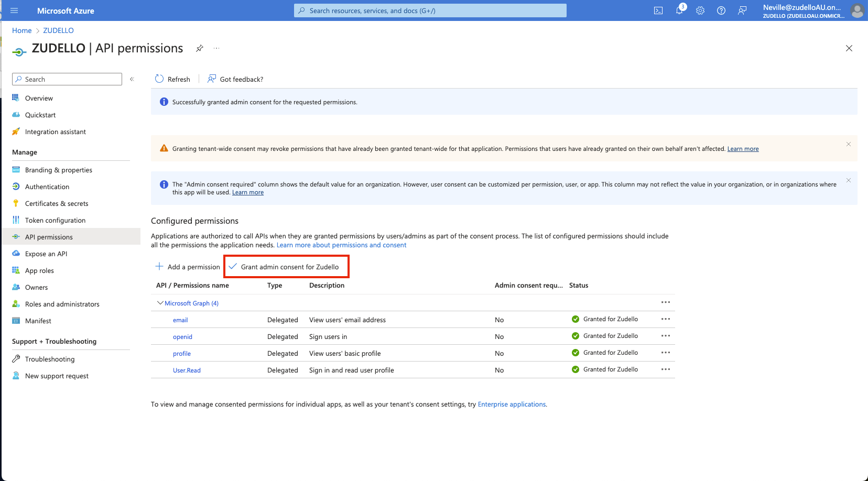
Task: Go to ZUDELLO breadcrumb link
Action: coord(58,30)
